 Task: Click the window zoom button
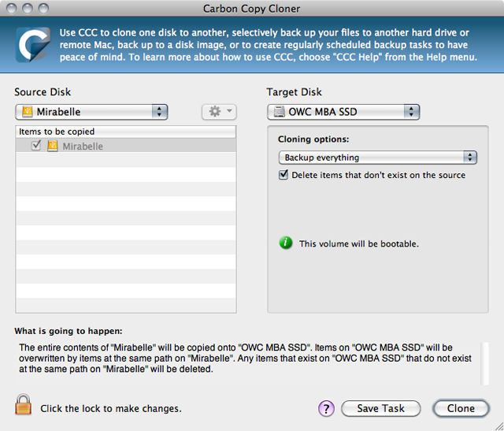point(43,9)
